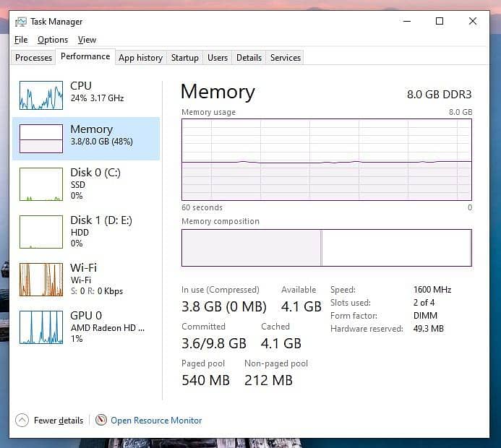501x448 pixels.
Task: Collapse view with Fewer details arrow
Action: (22, 420)
